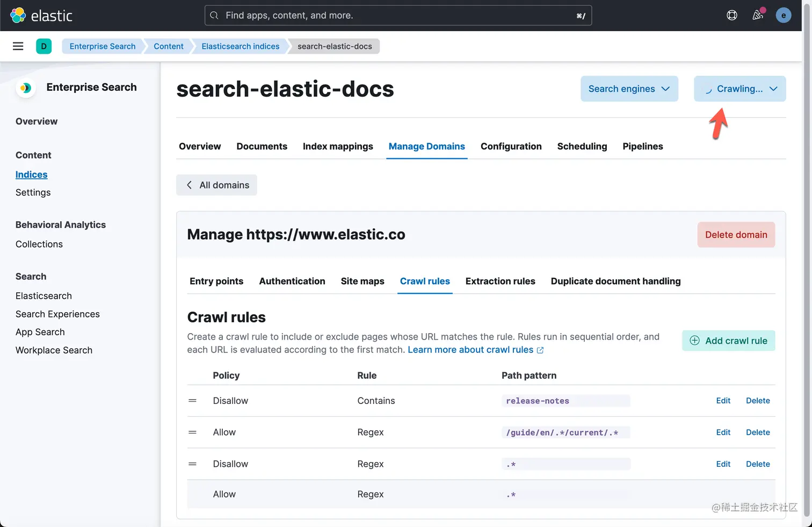The width and height of the screenshot is (812, 527).
Task: Open the Scheduling tab
Action: (582, 146)
